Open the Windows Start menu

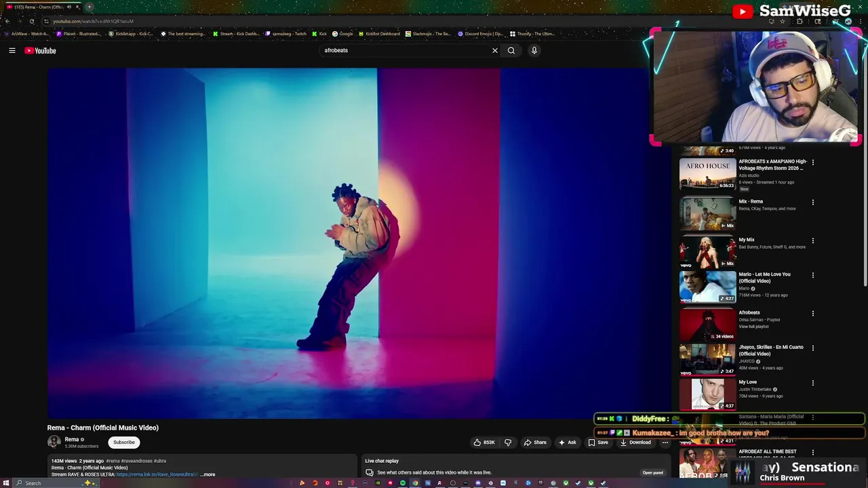(7, 483)
